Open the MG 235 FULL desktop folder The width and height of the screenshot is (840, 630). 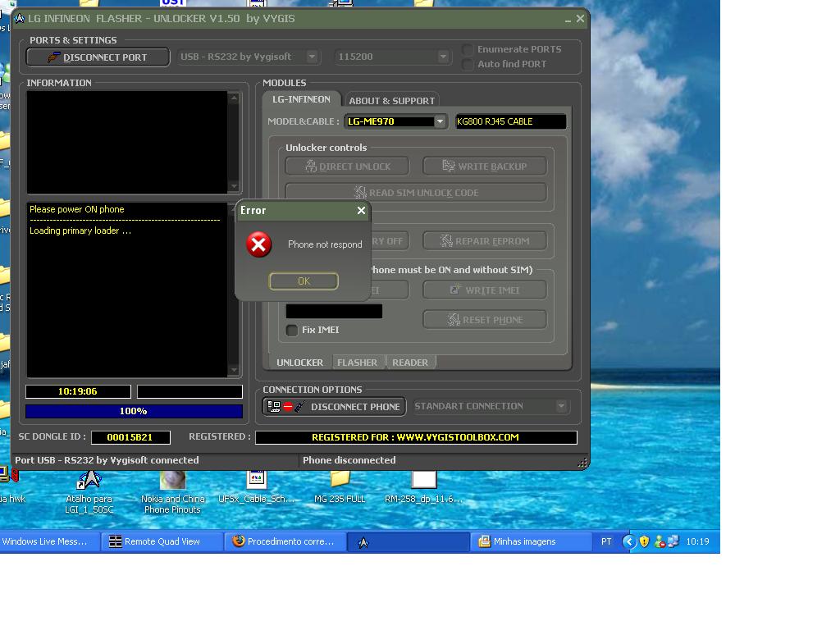[340, 487]
